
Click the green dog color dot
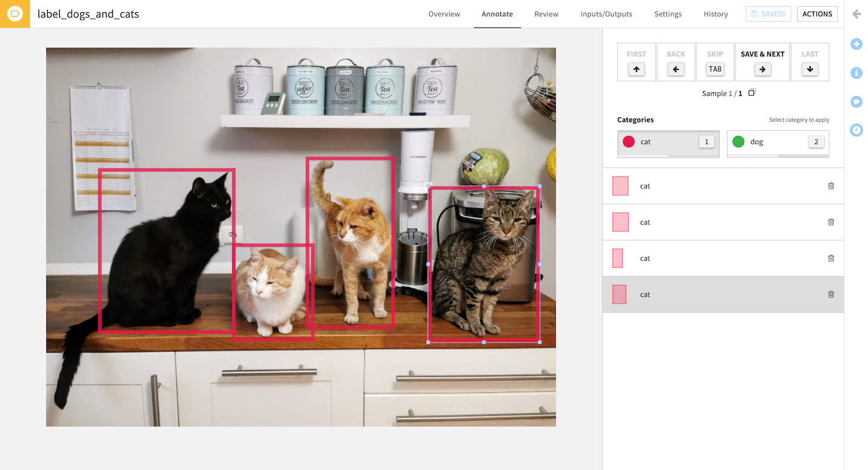pyautogui.click(x=738, y=142)
